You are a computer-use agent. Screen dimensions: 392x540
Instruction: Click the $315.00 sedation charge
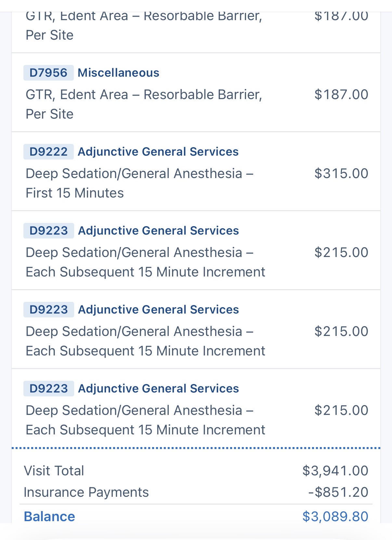(341, 174)
